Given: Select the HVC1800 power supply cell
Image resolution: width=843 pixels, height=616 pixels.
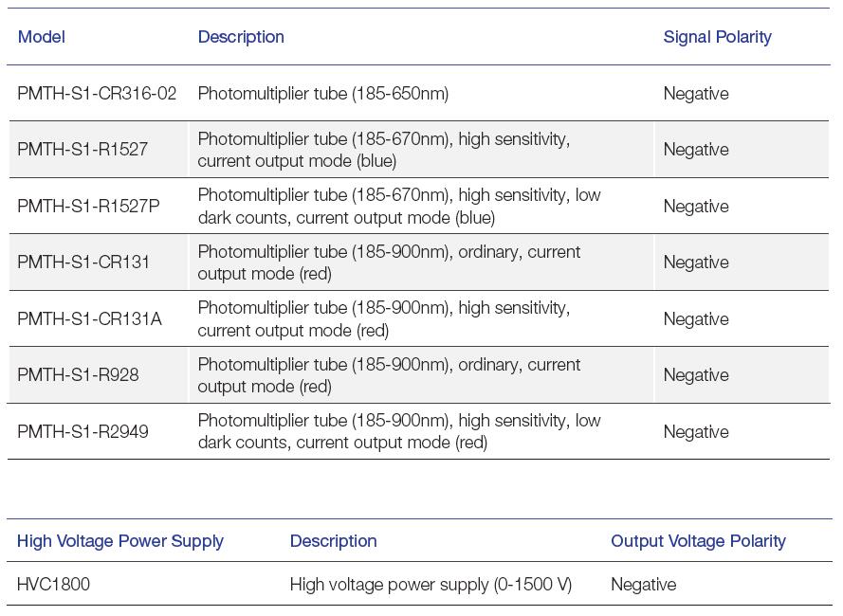Looking at the screenshot, I should click(x=53, y=585).
